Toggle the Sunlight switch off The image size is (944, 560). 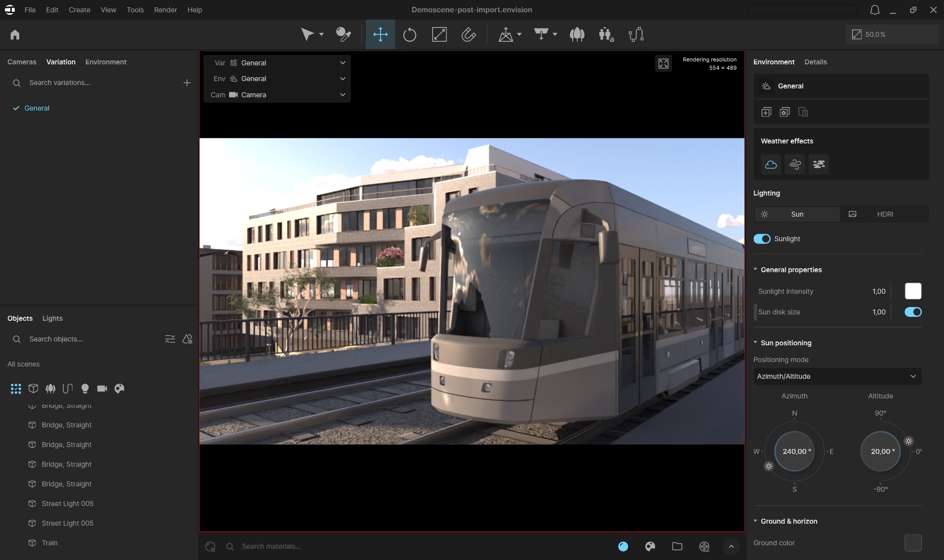click(x=762, y=239)
